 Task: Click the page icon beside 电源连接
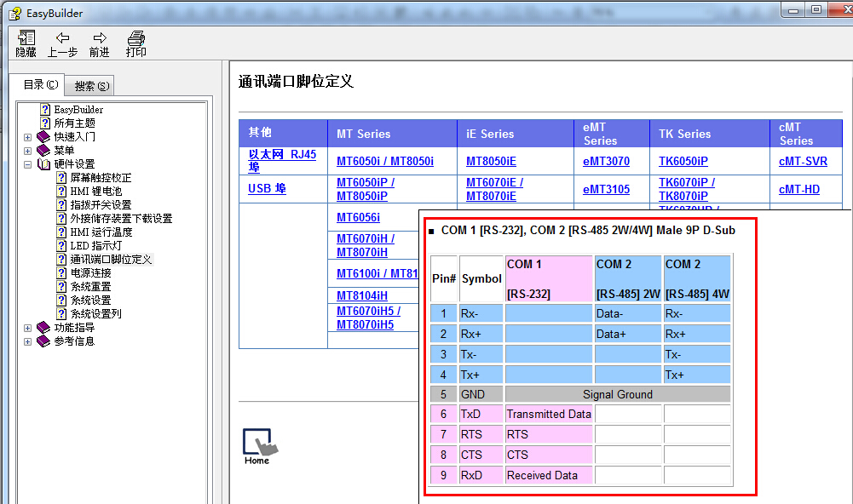(x=62, y=273)
